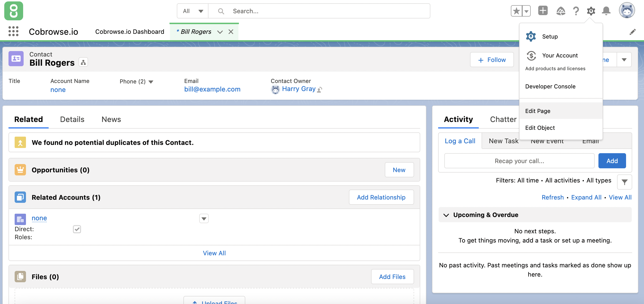This screenshot has height=304, width=644.
Task: Click the Recap your call input
Action: point(519,161)
